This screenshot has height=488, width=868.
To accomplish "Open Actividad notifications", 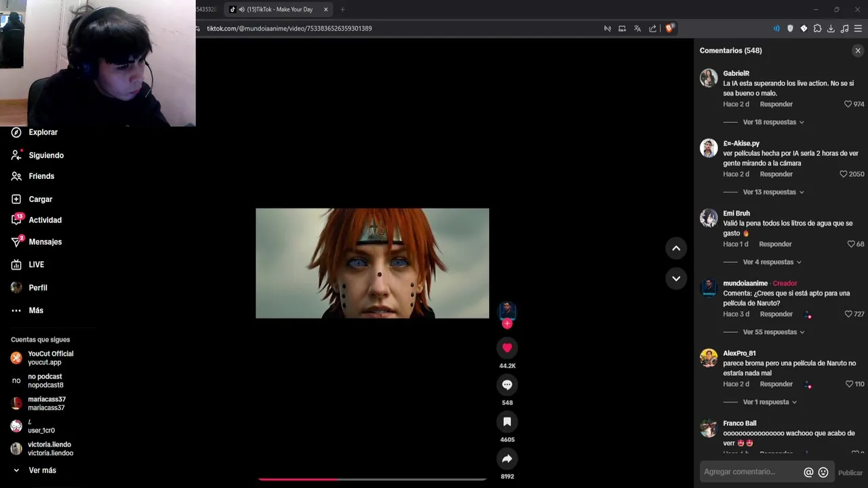I will coord(45,220).
